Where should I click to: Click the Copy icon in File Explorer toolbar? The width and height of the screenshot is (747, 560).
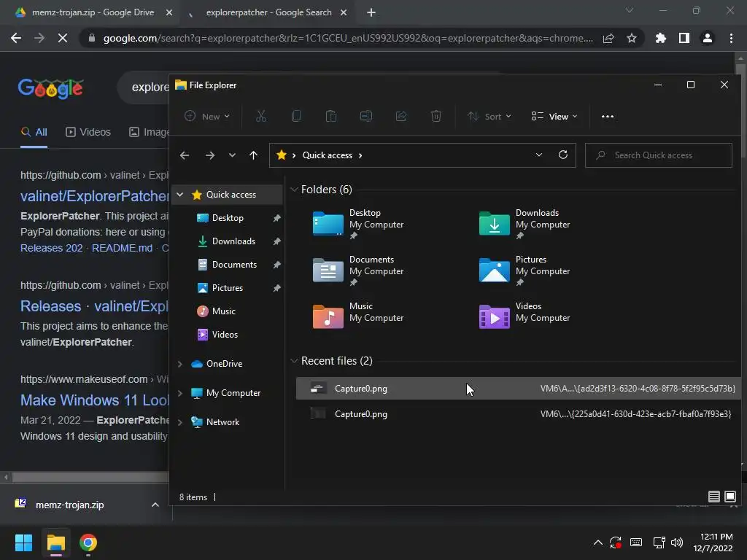(x=296, y=116)
